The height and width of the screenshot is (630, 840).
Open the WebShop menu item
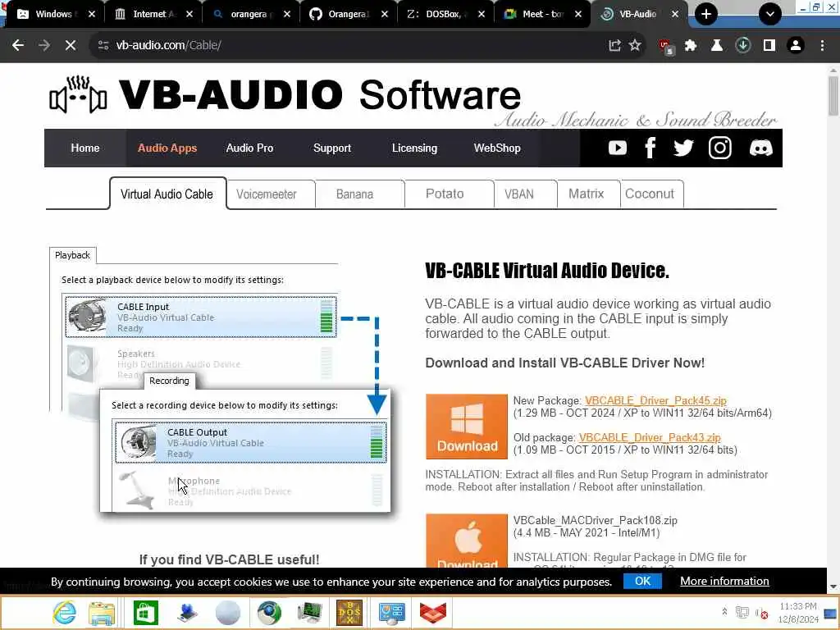point(497,148)
